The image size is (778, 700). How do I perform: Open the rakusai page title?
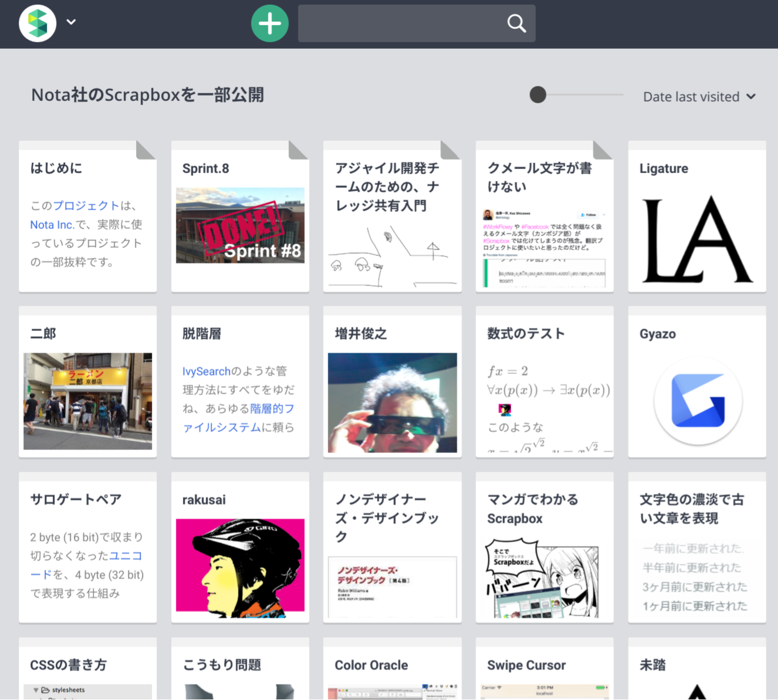(x=204, y=500)
